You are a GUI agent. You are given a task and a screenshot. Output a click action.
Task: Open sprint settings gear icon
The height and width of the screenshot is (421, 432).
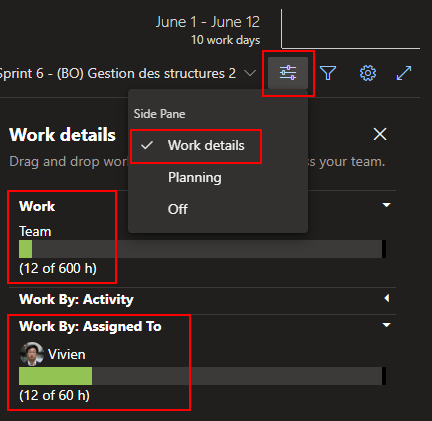point(368,73)
